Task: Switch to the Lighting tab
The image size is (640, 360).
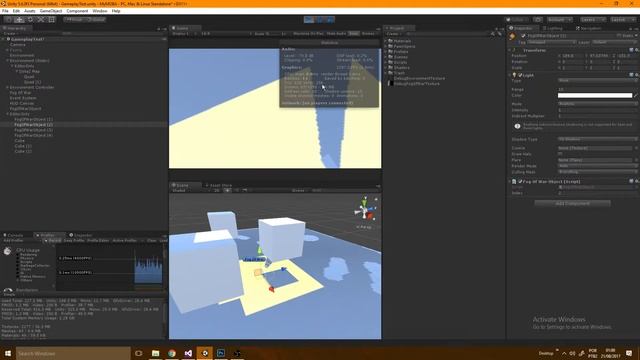Action: 552,28
